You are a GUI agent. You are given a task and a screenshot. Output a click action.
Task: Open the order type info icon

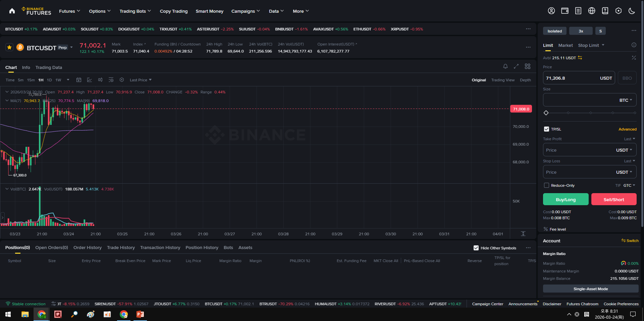tap(634, 45)
